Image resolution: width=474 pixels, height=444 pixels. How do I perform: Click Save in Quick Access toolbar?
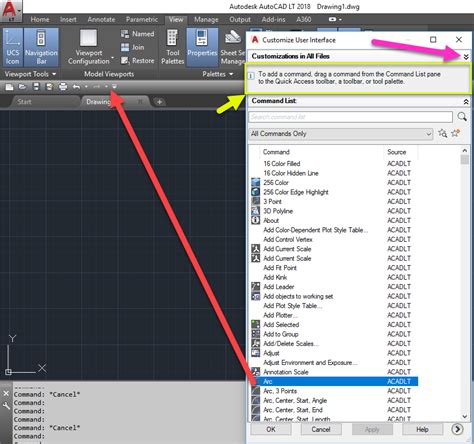pos(36,87)
